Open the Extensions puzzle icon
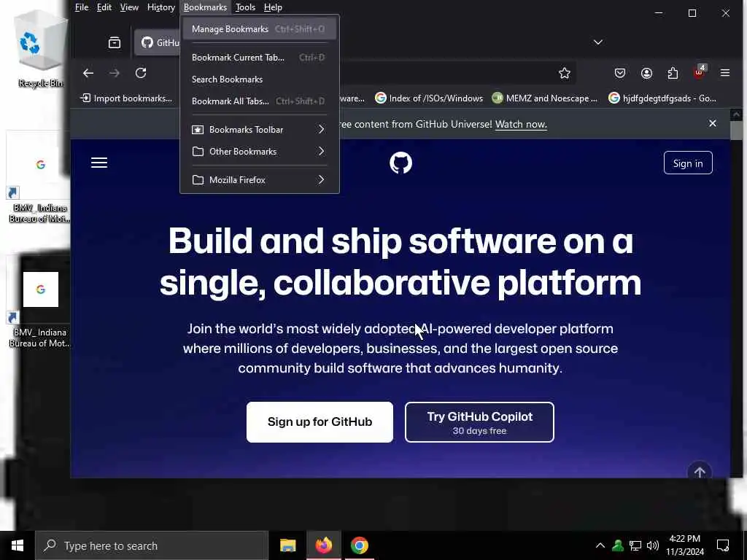Screen dimensions: 747x560 (x=673, y=73)
